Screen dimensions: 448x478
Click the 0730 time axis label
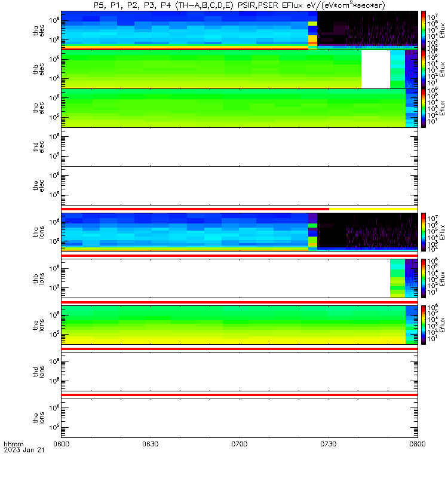pyautogui.click(x=328, y=444)
